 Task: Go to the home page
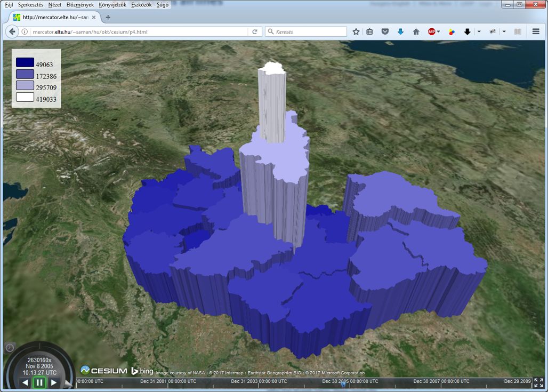(x=416, y=31)
